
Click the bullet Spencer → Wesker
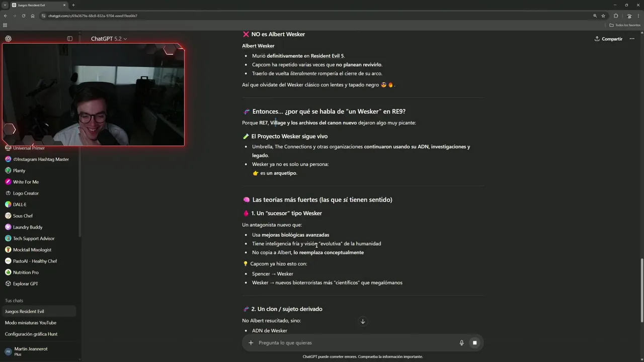(x=272, y=274)
